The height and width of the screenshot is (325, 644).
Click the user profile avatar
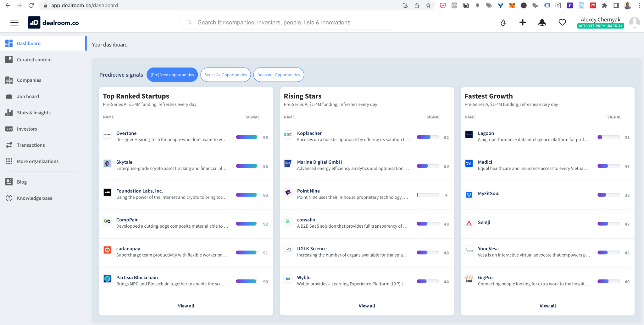[x=634, y=23]
